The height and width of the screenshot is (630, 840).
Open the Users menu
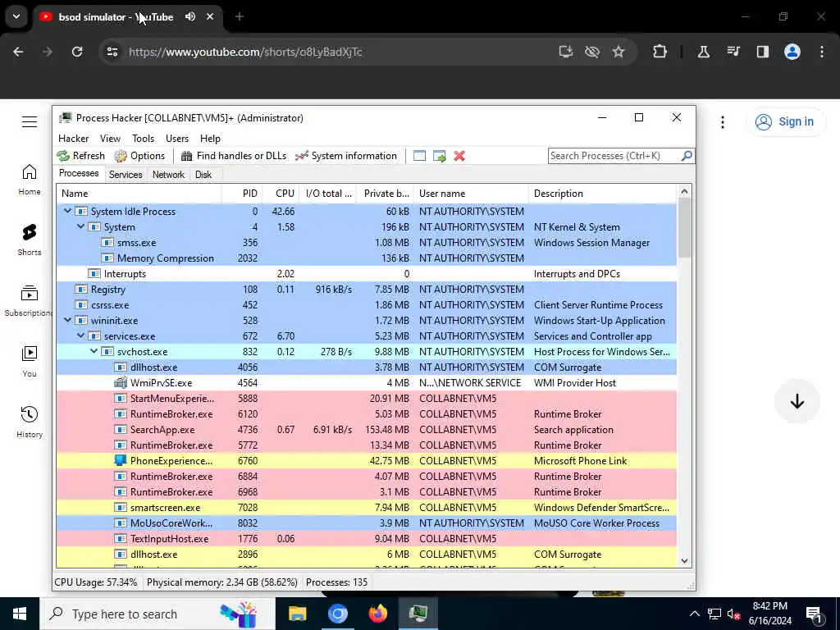[177, 138]
